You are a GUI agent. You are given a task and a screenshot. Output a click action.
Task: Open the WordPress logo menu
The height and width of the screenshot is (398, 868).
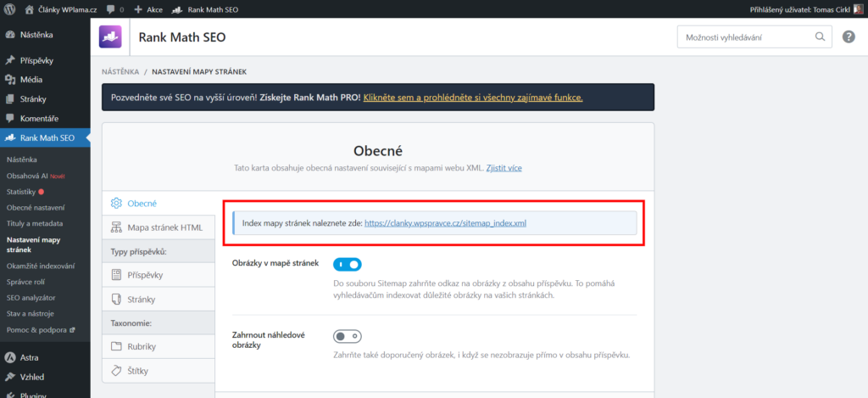tap(10, 9)
